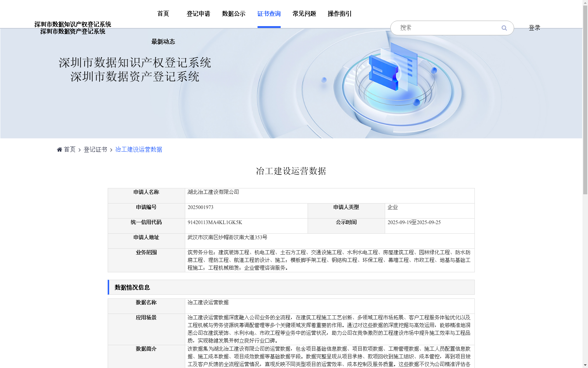Image resolution: width=588 pixels, height=368 pixels.
Task: Click the 业务范围 label cell
Action: coord(146,260)
